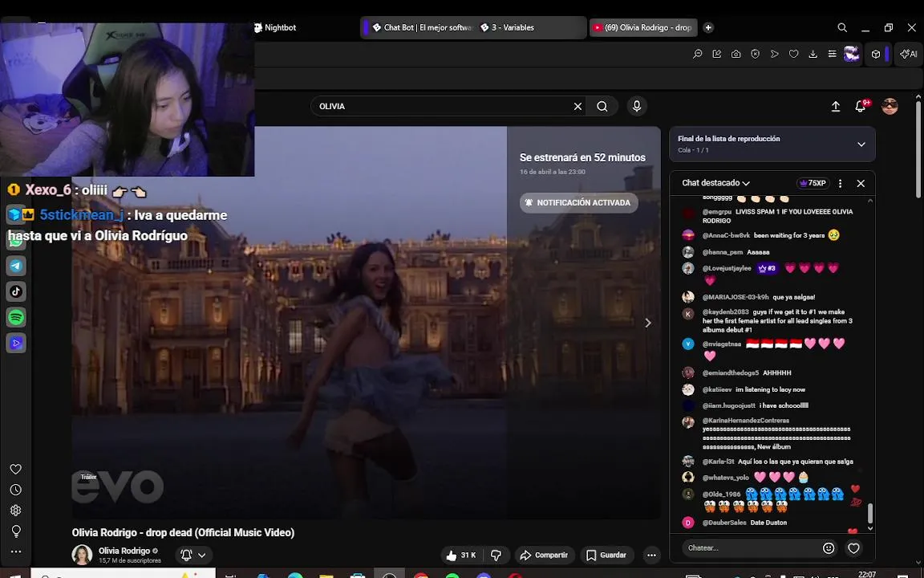Open browser settings gear in sidebar
The width and height of the screenshot is (924, 578).
[x=16, y=511]
